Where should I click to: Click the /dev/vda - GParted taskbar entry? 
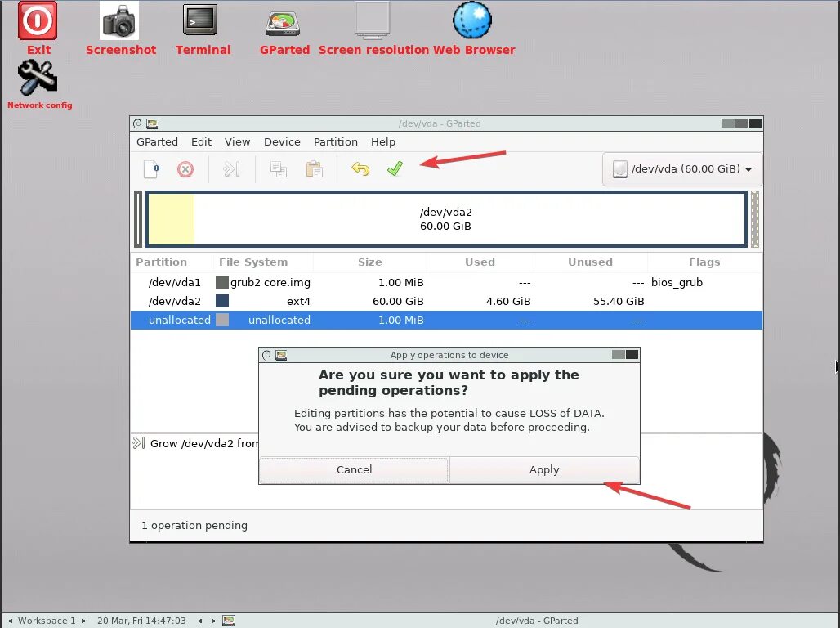pos(536,621)
